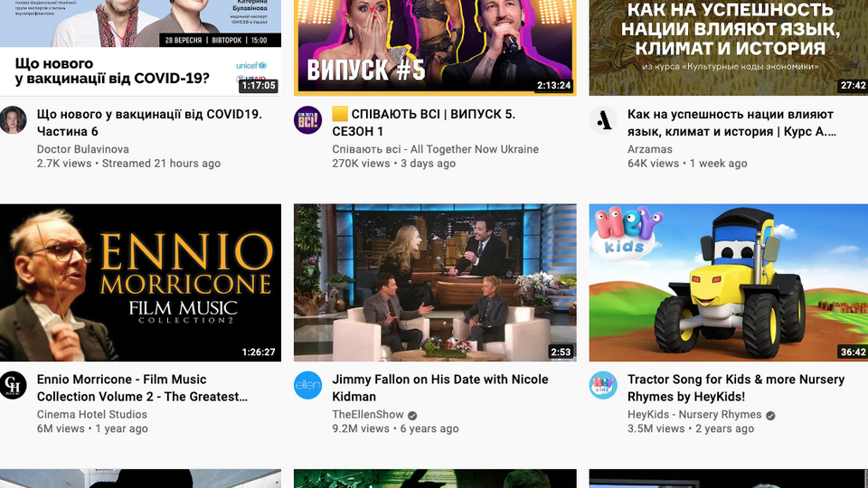This screenshot has width=868, height=488.
Task: Click '270K views • 3 days ago' text
Action: pos(394,164)
